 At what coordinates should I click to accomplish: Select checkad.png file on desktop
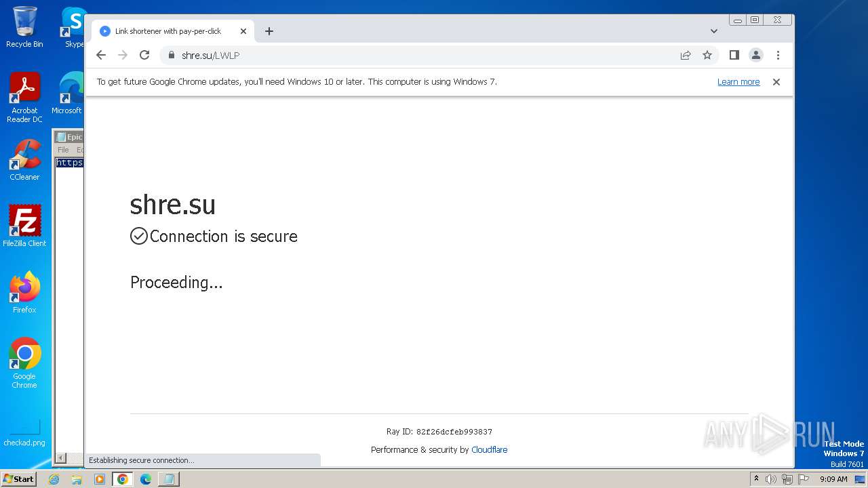[x=24, y=432]
